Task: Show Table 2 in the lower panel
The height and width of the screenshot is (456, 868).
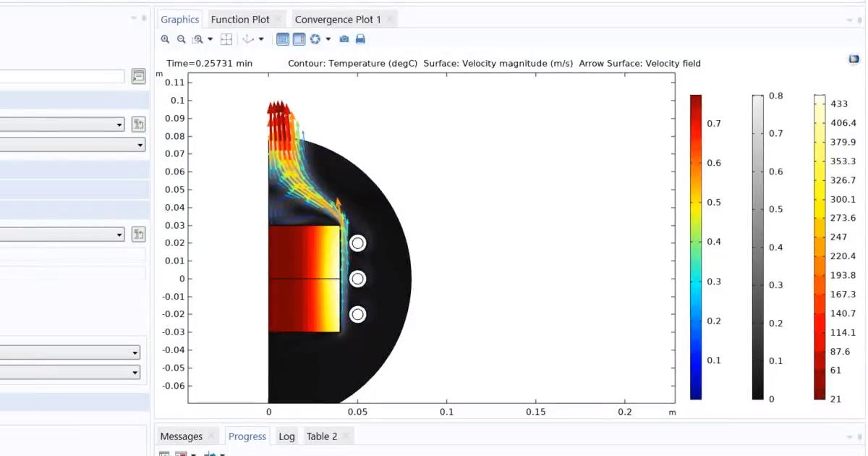Action: tap(321, 436)
